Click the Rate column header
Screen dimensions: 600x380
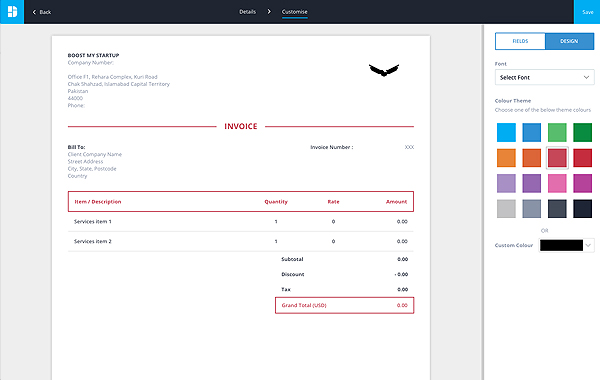(x=333, y=202)
